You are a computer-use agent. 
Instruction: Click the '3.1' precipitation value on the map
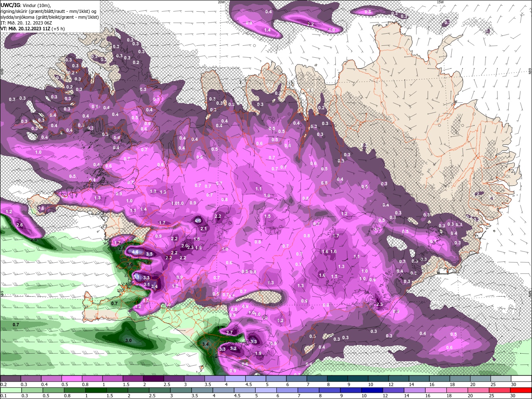pyautogui.click(x=146, y=284)
